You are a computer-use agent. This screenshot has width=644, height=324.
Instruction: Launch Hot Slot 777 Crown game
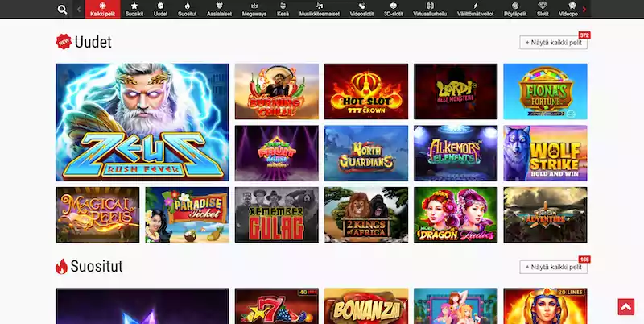pyautogui.click(x=366, y=91)
